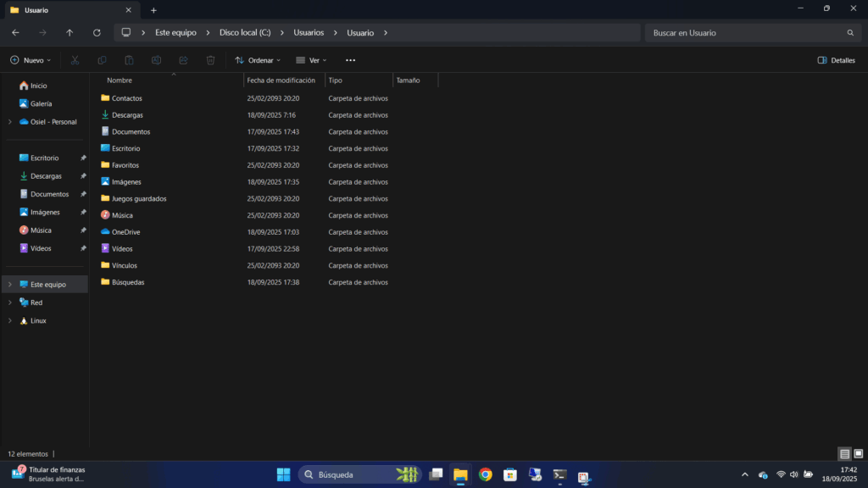Open Google Chrome from the taskbar
This screenshot has width=868, height=488.
(x=485, y=474)
